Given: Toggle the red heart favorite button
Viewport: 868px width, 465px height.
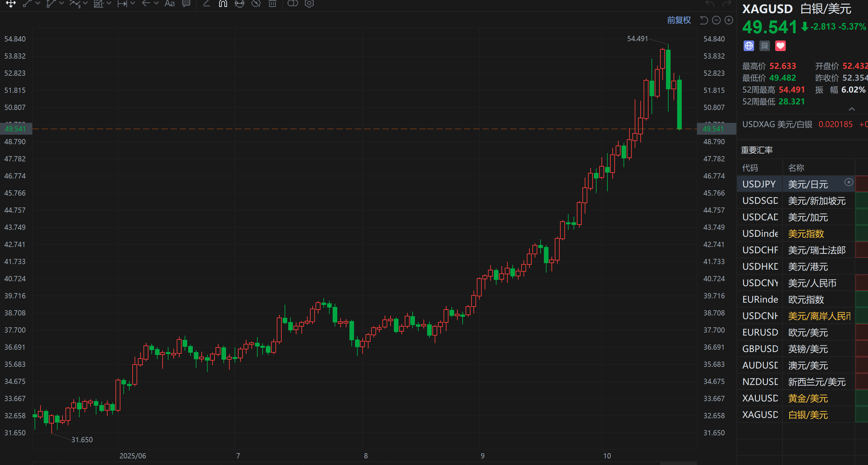Looking at the screenshot, I should click(x=780, y=46).
